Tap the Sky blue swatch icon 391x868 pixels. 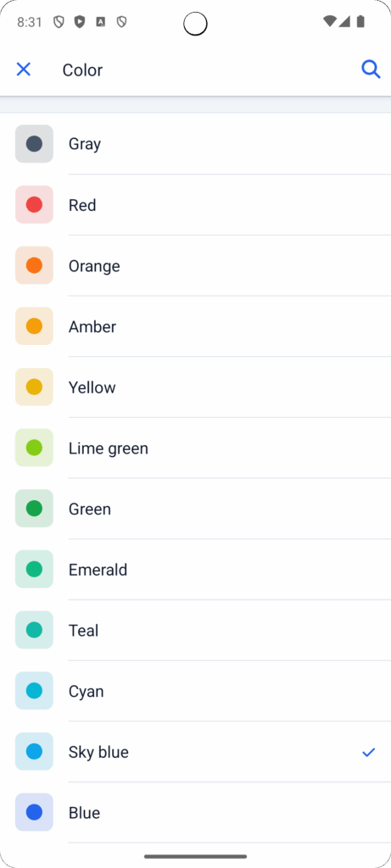[x=34, y=752]
